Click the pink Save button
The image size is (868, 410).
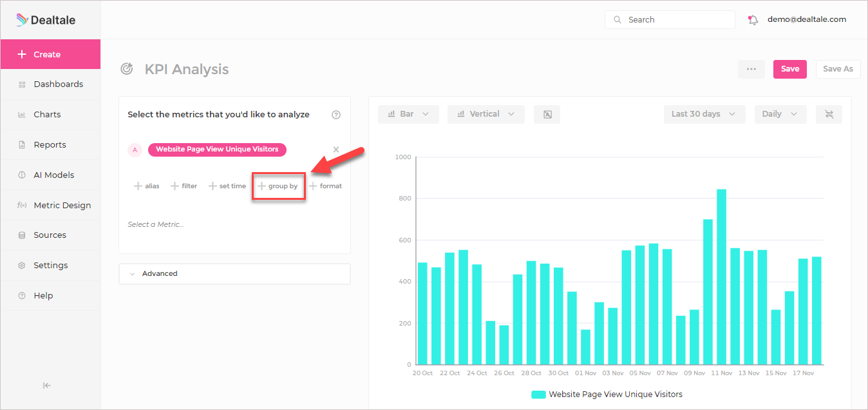tap(790, 69)
